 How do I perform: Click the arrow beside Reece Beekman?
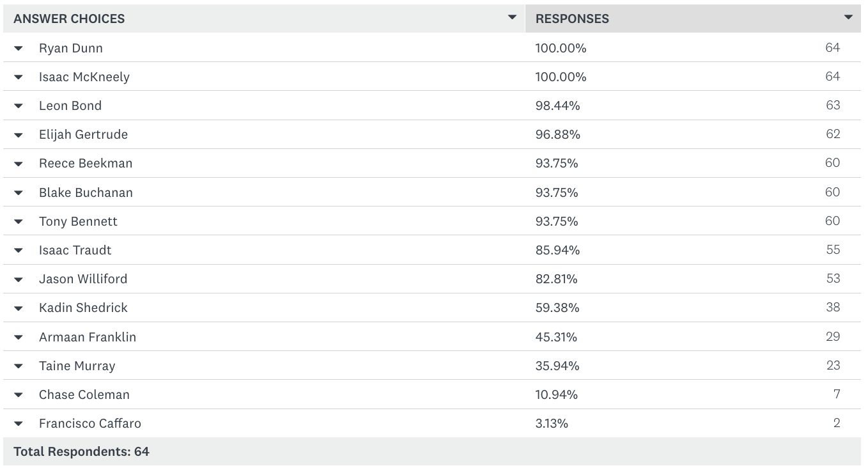click(19, 164)
